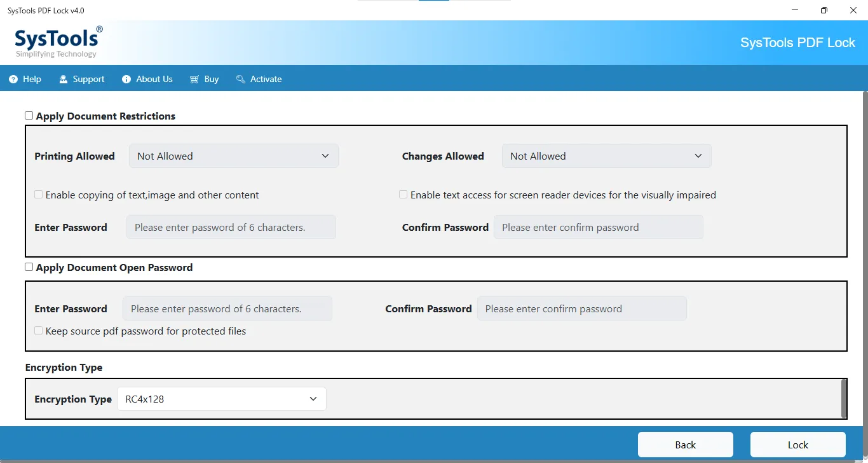This screenshot has width=868, height=463.
Task: Minimize the SysTools PDF Lock window
Action: 795,10
